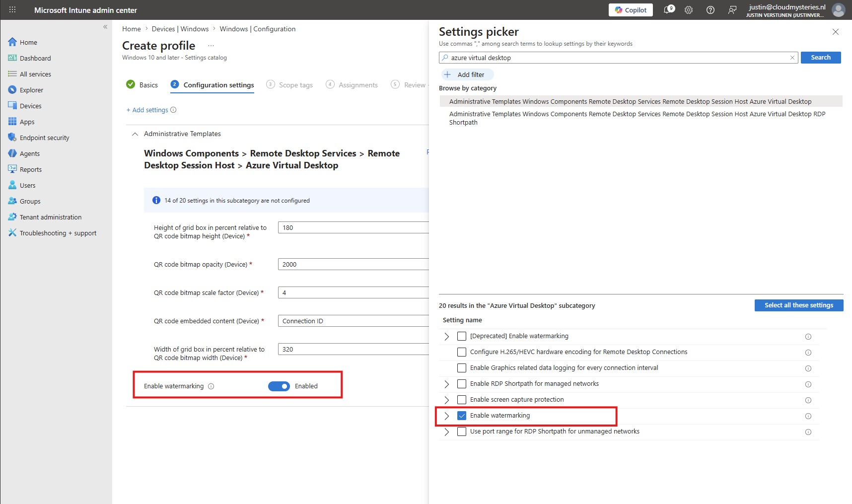
Task: Click the Add filter button
Action: tap(467, 74)
